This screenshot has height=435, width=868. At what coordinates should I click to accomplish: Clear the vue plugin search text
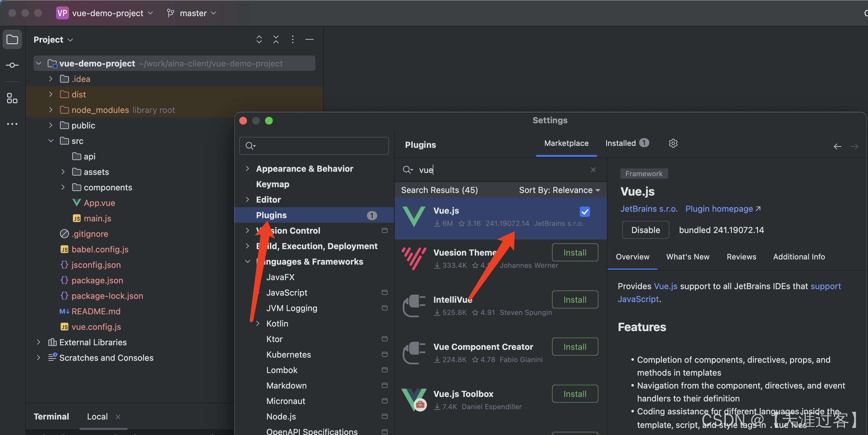pyautogui.click(x=593, y=170)
